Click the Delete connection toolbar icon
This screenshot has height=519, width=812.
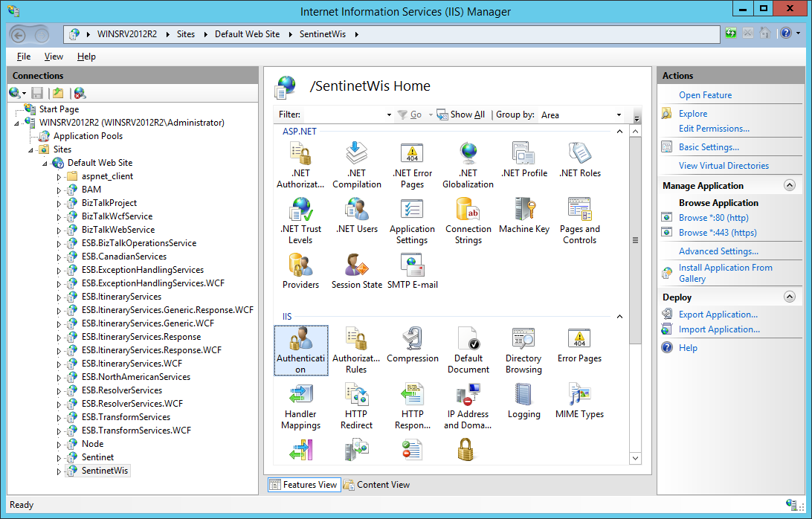(80, 93)
